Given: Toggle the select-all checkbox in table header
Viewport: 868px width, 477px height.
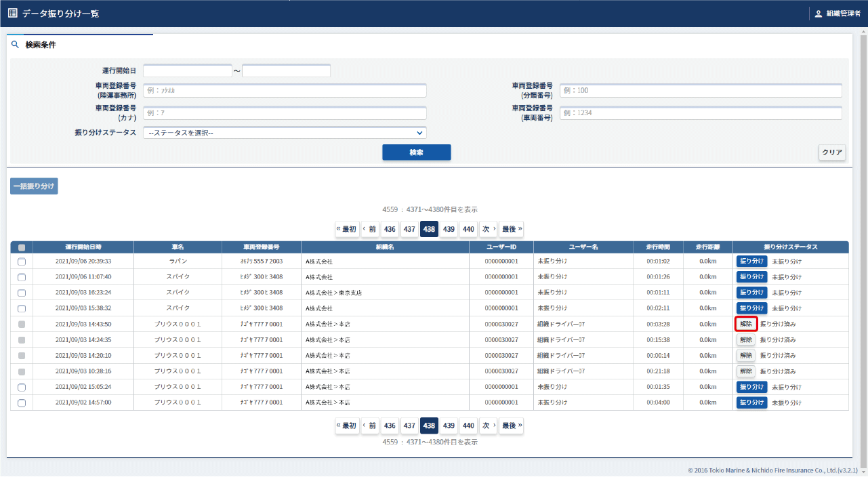Looking at the screenshot, I should click(x=22, y=247).
